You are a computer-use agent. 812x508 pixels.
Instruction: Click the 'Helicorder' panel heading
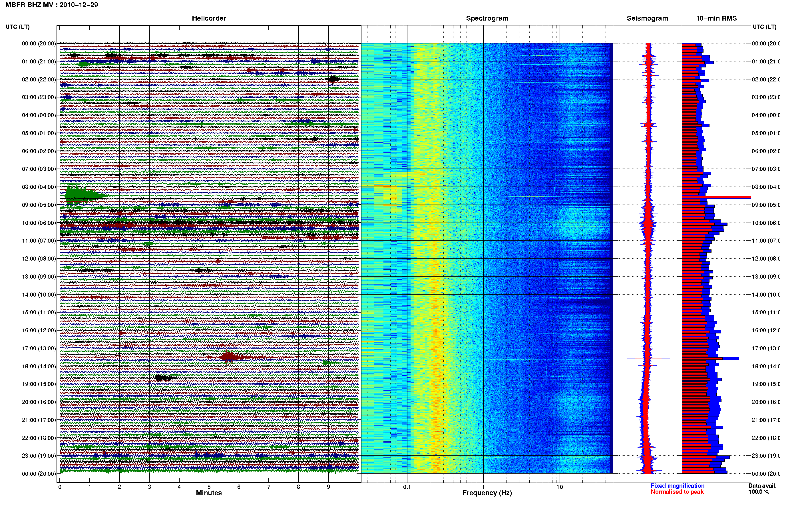pyautogui.click(x=209, y=18)
